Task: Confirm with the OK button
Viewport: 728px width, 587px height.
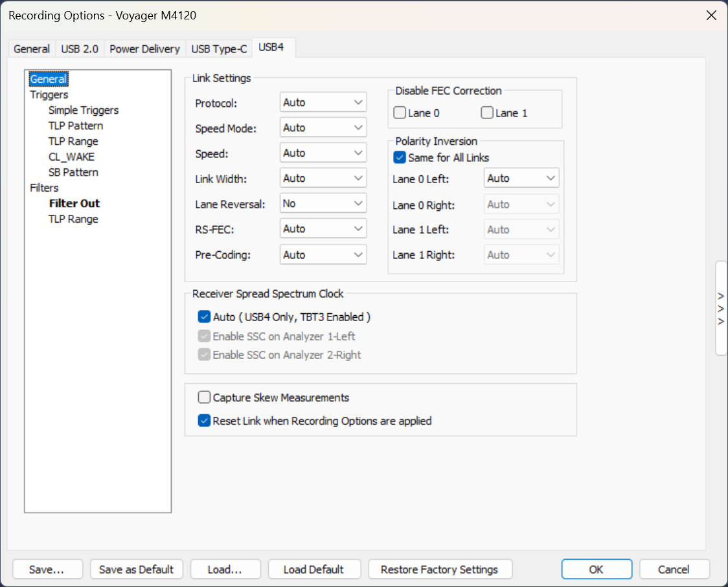Action: [597, 570]
